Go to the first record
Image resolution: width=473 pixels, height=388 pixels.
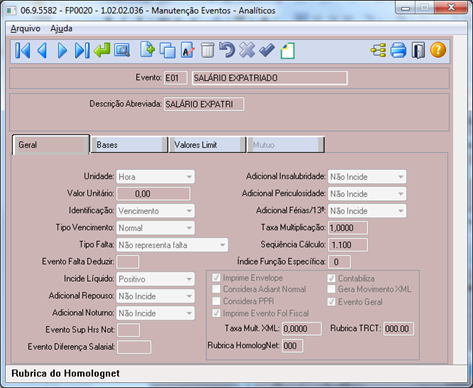click(23, 51)
